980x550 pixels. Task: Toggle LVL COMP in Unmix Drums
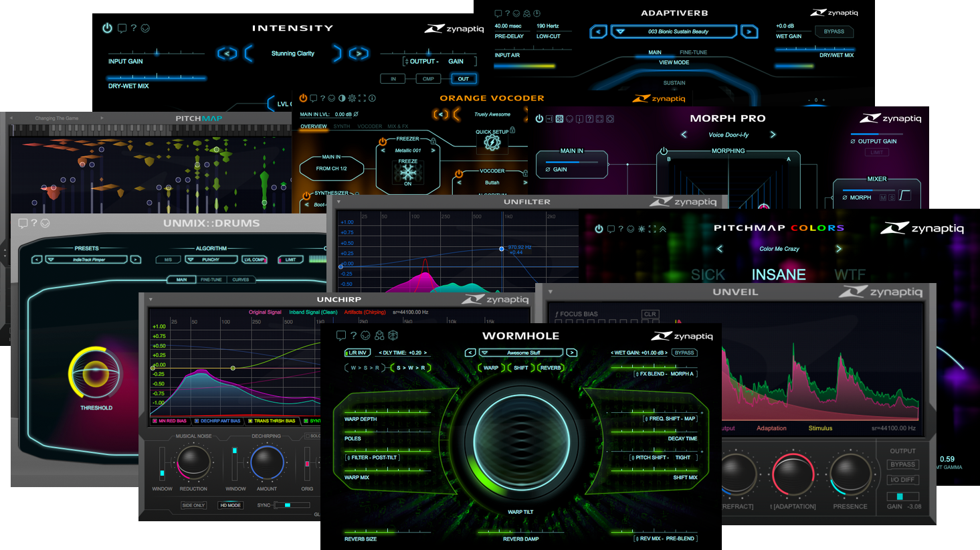[x=254, y=260]
